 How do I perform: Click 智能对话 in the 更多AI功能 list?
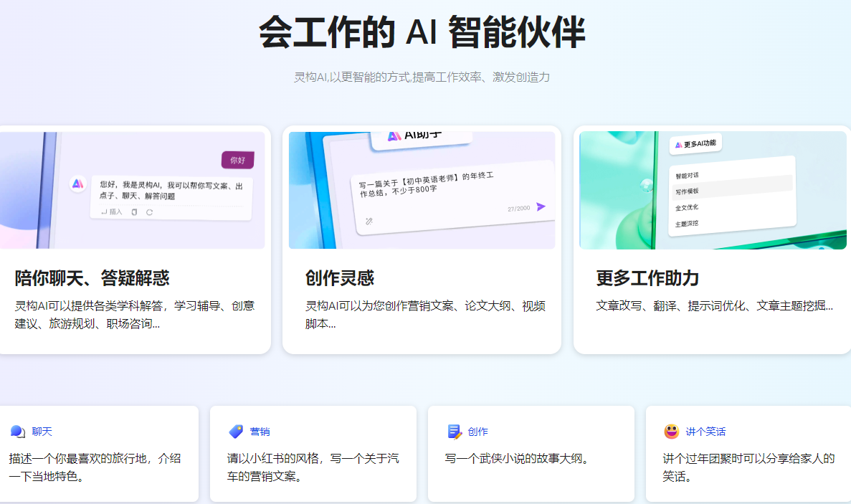tap(687, 175)
